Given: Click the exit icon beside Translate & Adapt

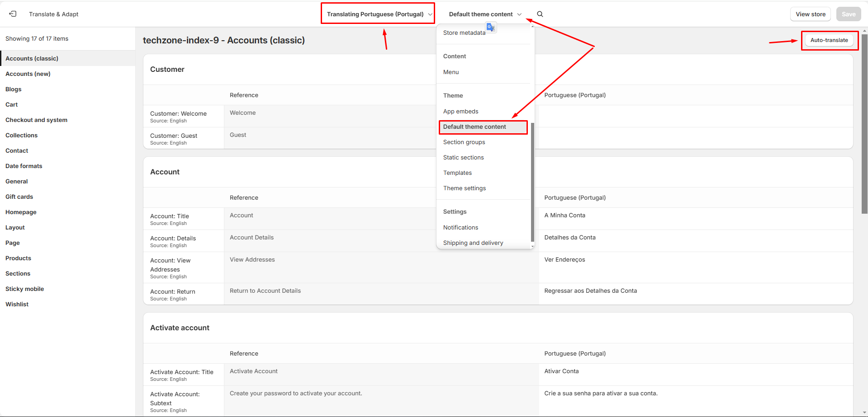Looking at the screenshot, I should tap(13, 14).
